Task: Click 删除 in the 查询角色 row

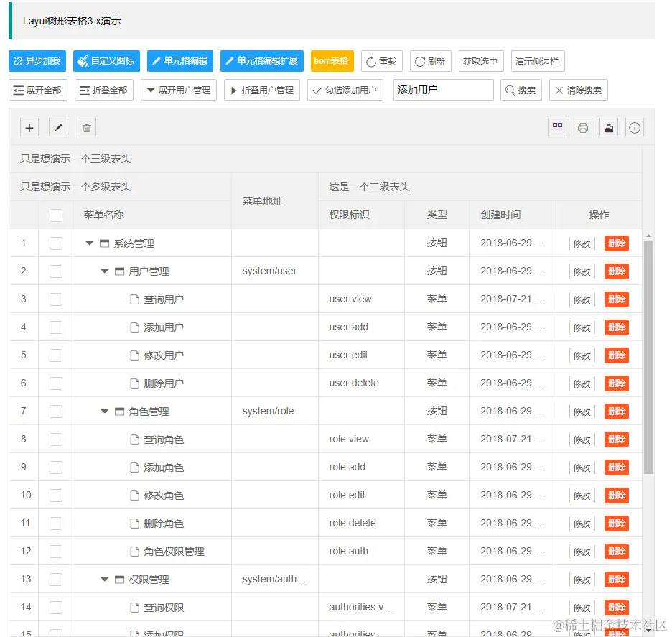Action: click(617, 440)
